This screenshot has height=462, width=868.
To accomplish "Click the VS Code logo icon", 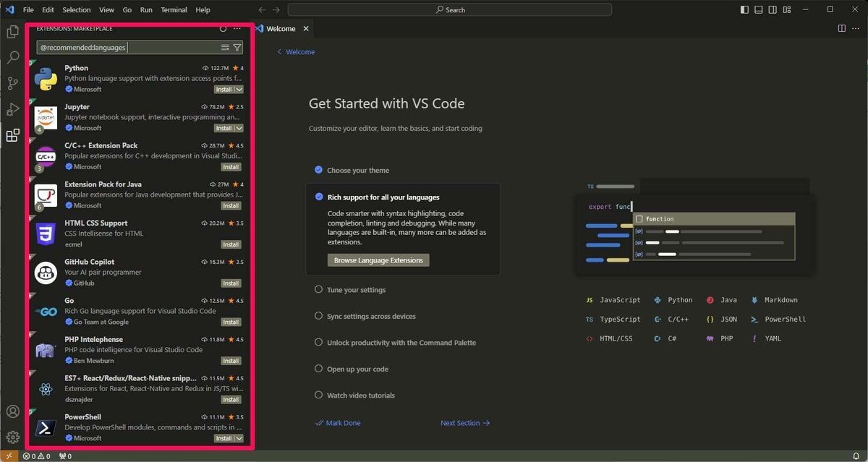I will 9,9.
